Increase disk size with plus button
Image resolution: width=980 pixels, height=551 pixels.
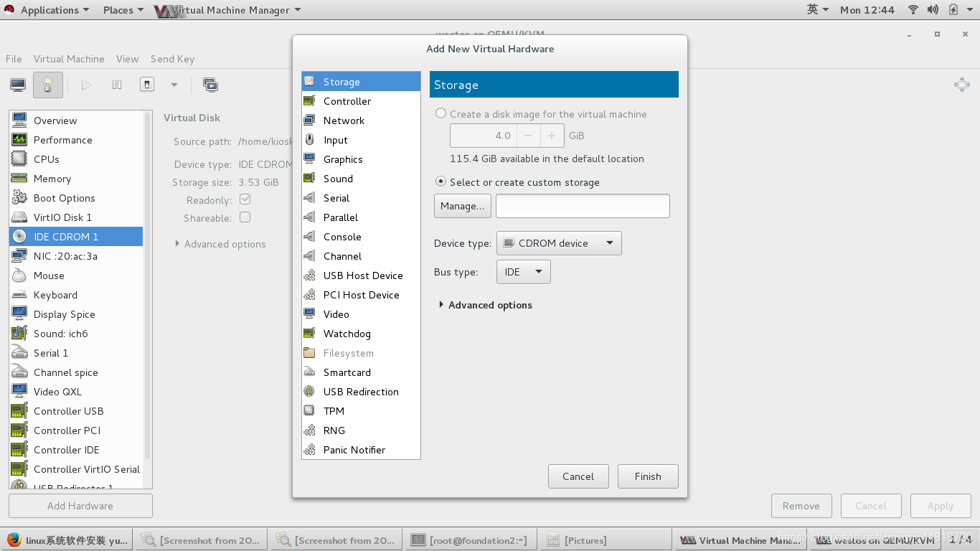(552, 136)
